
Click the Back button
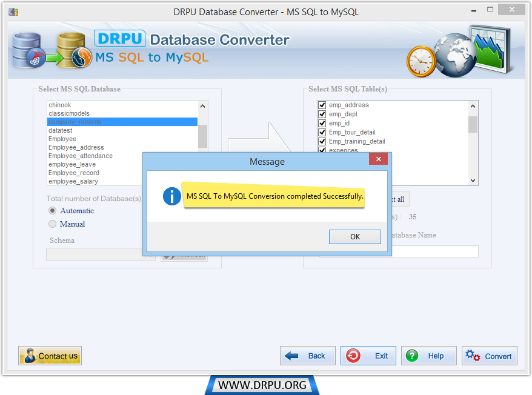307,356
